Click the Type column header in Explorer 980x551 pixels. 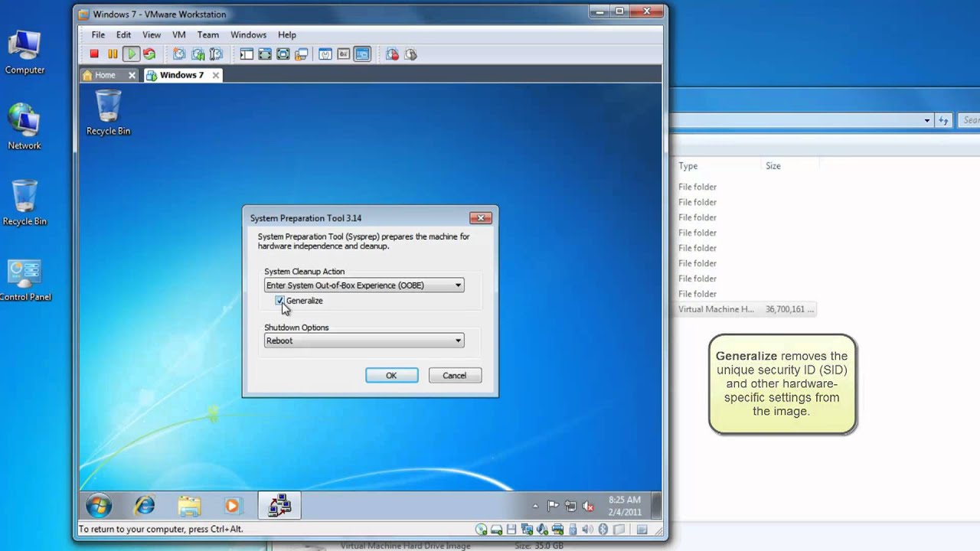click(x=688, y=165)
